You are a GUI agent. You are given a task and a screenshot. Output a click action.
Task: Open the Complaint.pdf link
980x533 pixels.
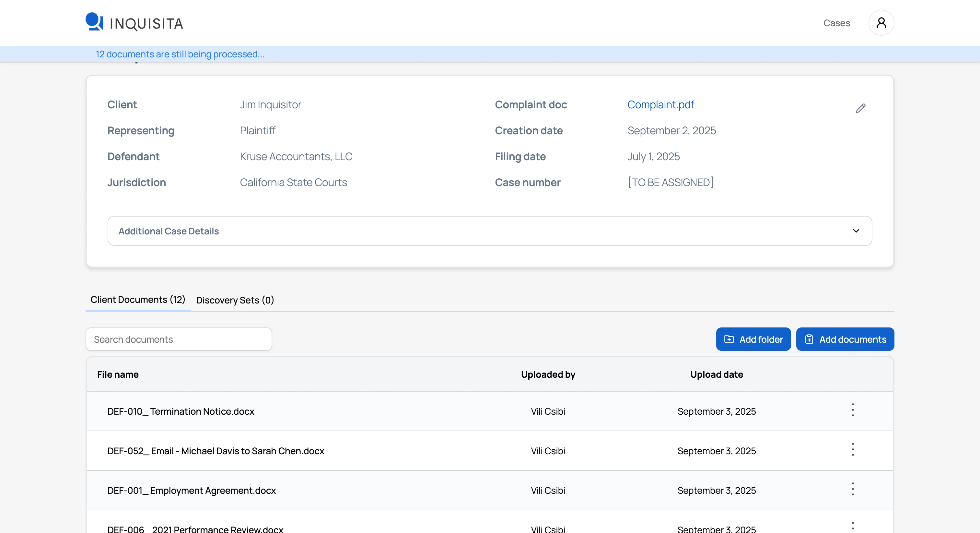[660, 105]
